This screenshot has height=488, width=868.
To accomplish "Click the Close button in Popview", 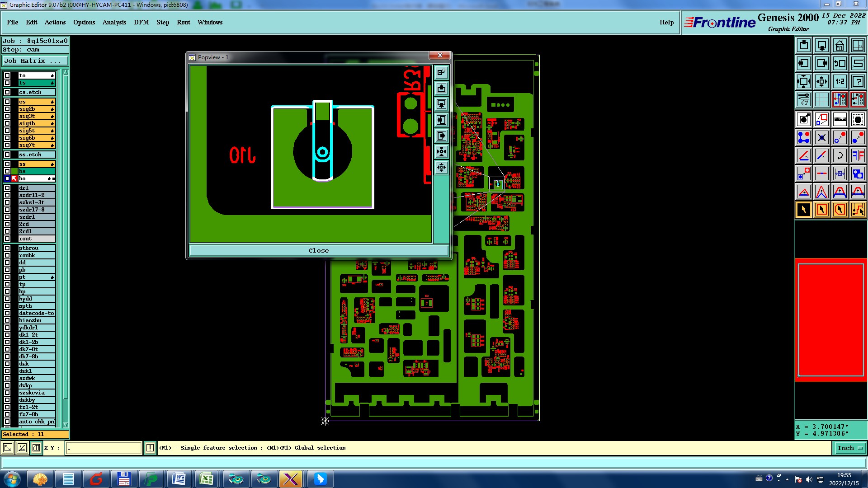I will (x=319, y=250).
